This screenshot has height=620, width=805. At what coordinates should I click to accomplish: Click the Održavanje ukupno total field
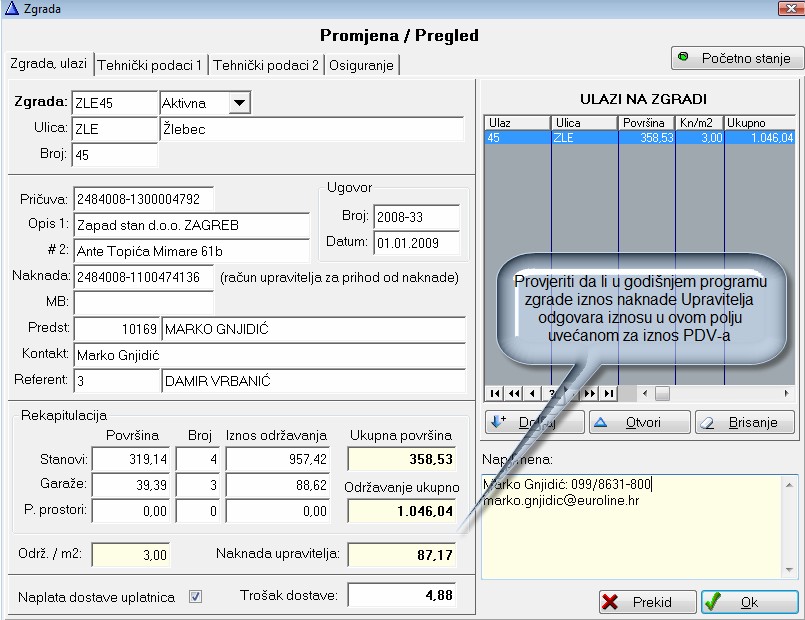401,511
